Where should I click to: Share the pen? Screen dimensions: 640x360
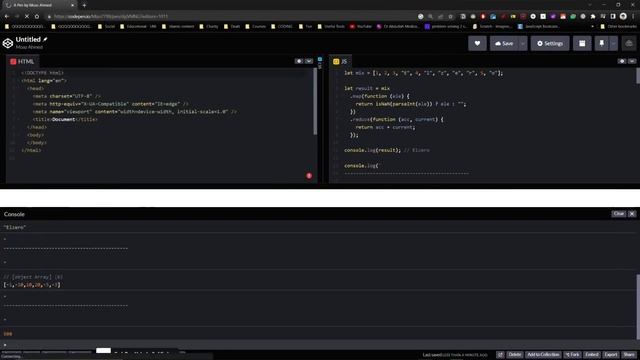click(629, 355)
